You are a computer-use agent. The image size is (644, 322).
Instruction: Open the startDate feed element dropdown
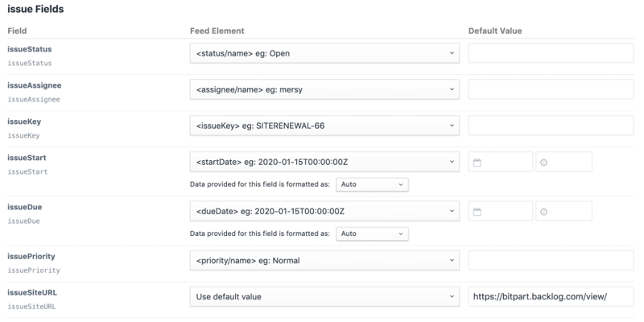coord(324,162)
